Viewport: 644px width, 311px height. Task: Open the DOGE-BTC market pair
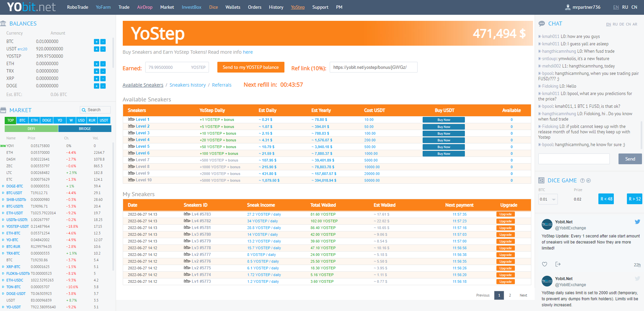pos(14,186)
